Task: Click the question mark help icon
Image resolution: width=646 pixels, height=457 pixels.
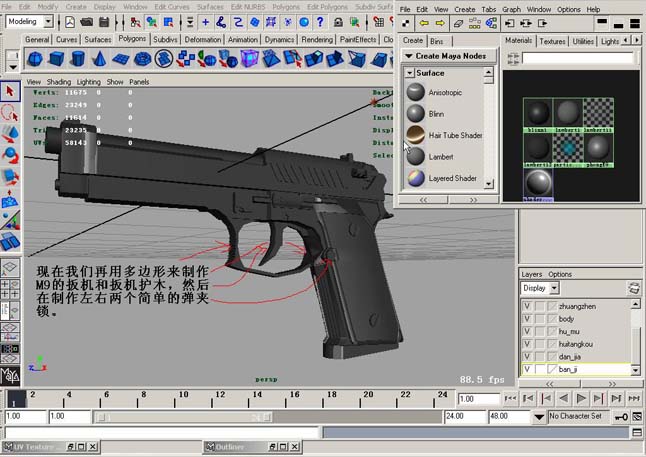Action: (x=320, y=22)
